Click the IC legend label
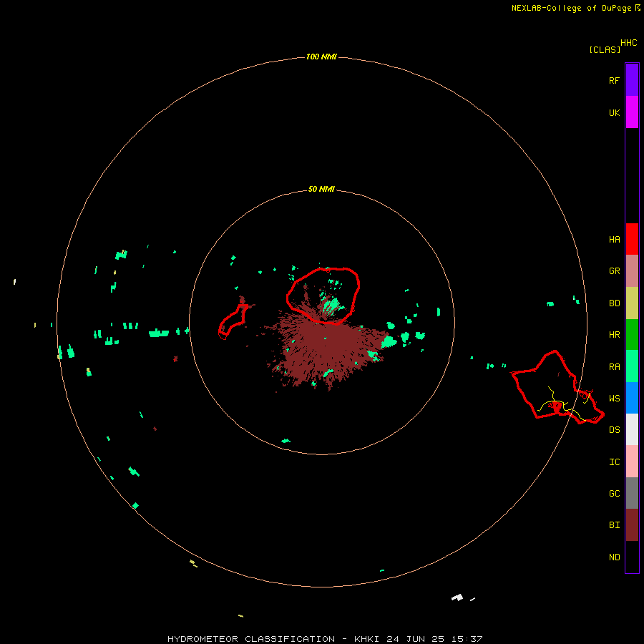The width and height of the screenshot is (644, 644). pos(614,462)
